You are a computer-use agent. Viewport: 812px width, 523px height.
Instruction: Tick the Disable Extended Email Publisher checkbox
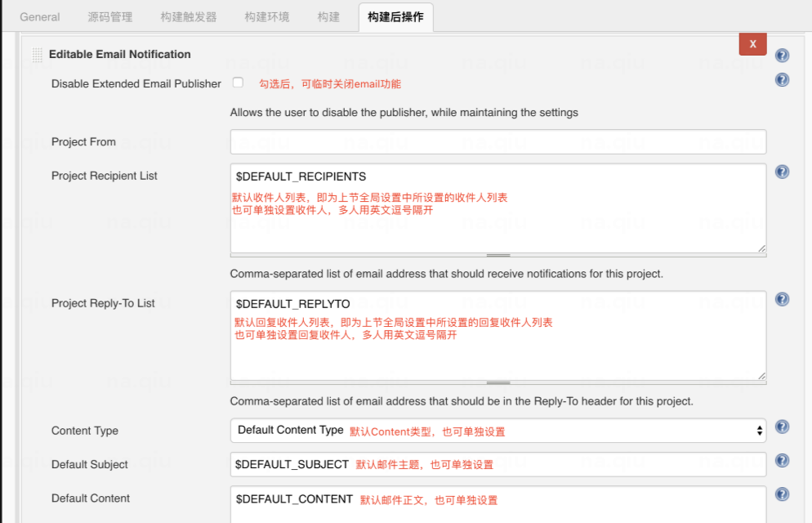[x=239, y=83]
